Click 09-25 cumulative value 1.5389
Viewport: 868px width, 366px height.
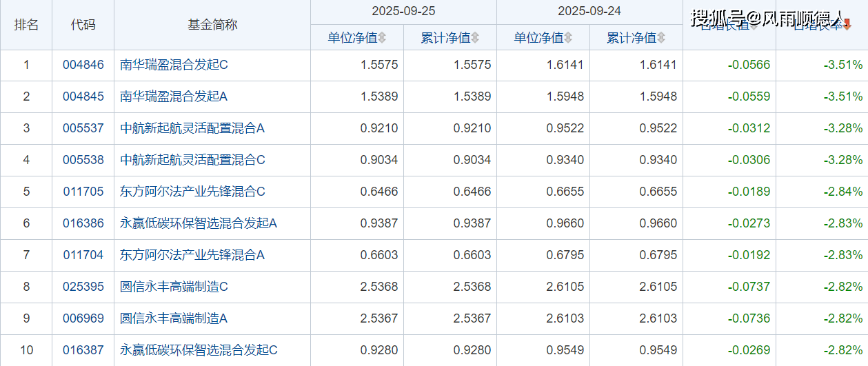click(472, 96)
